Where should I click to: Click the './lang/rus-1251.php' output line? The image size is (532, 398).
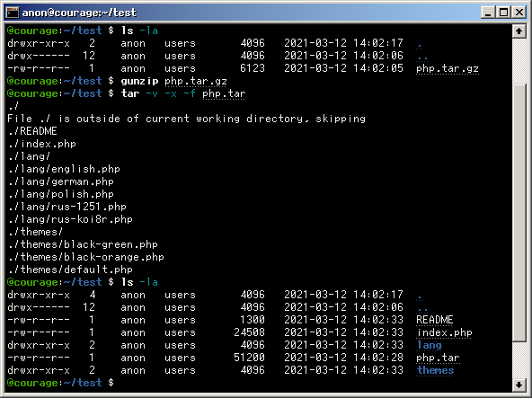(x=67, y=207)
